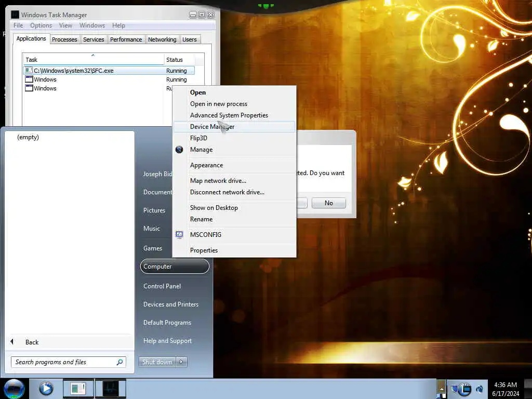Open Control Panel from Start menu
The width and height of the screenshot is (532, 399).
[x=162, y=286]
